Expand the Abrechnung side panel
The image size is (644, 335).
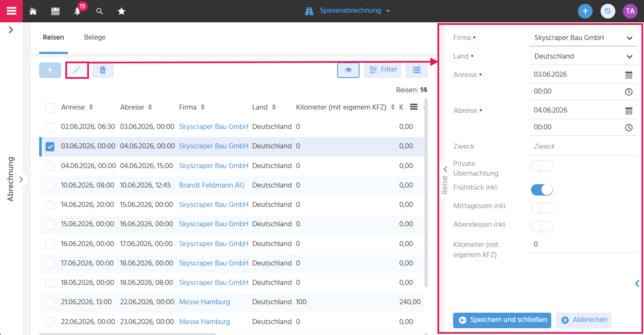21,180
